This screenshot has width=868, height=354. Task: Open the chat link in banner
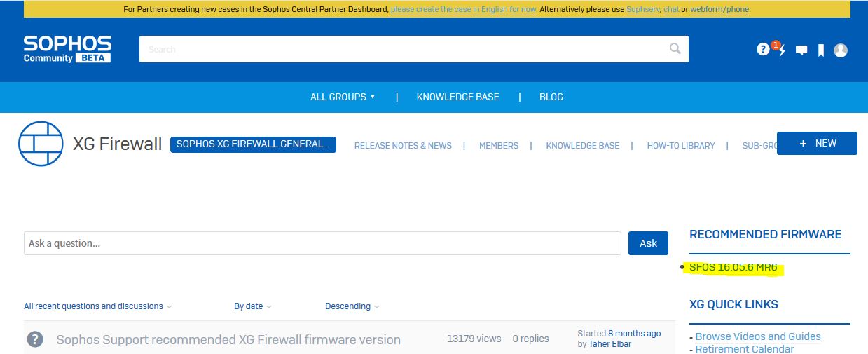[x=671, y=10]
